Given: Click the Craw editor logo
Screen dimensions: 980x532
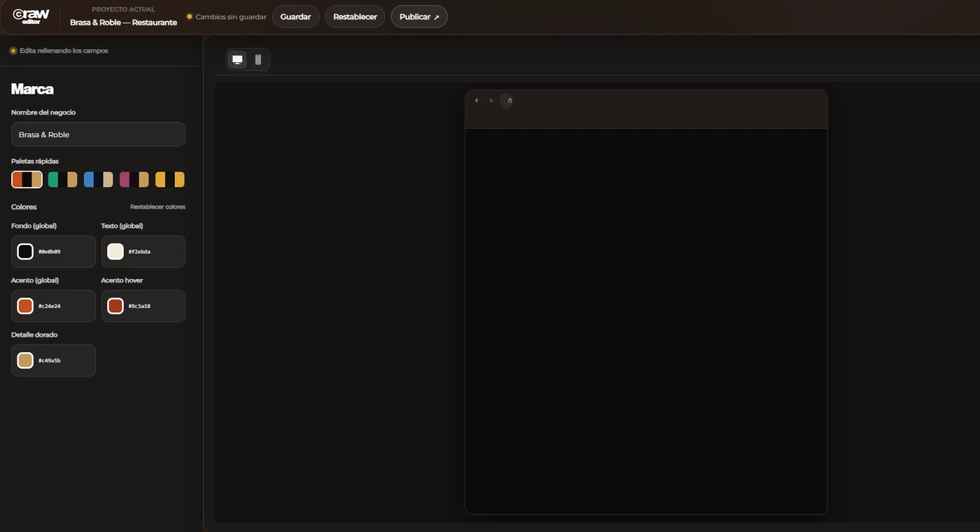Looking at the screenshot, I should point(31,16).
